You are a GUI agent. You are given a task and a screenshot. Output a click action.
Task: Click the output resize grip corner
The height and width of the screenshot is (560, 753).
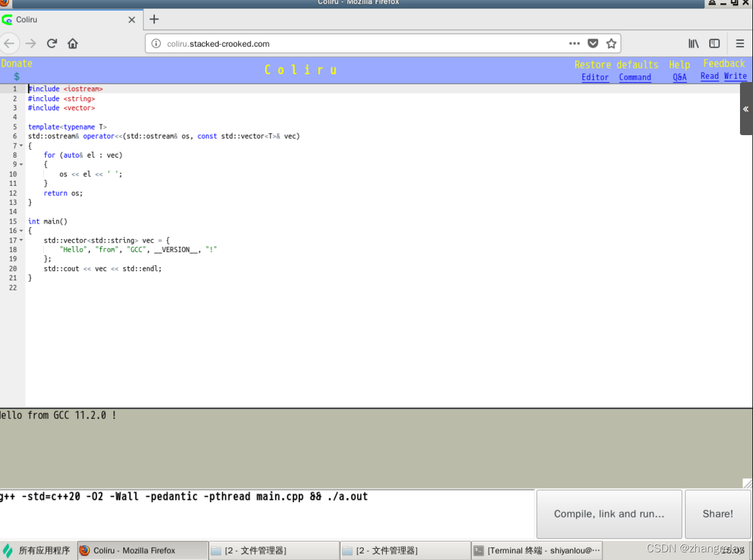point(748,483)
